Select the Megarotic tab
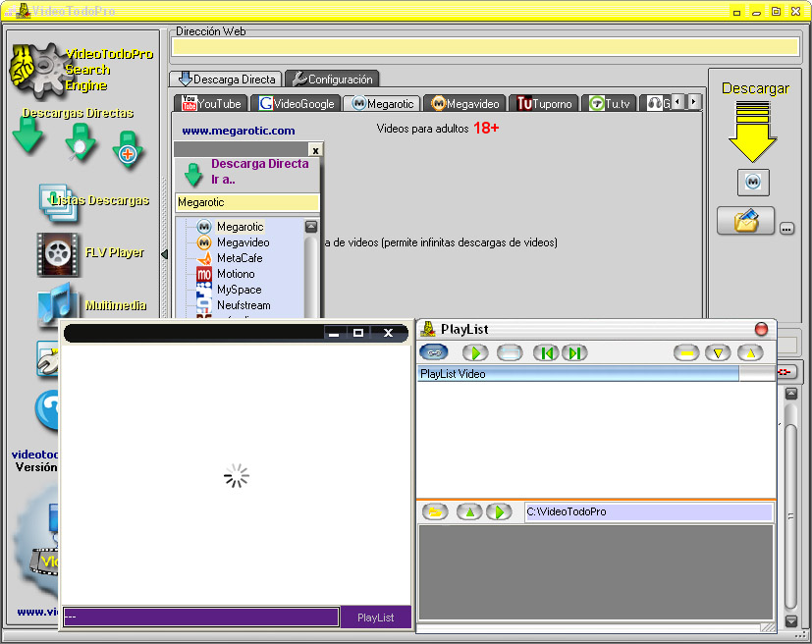This screenshot has width=812, height=644. tap(383, 103)
